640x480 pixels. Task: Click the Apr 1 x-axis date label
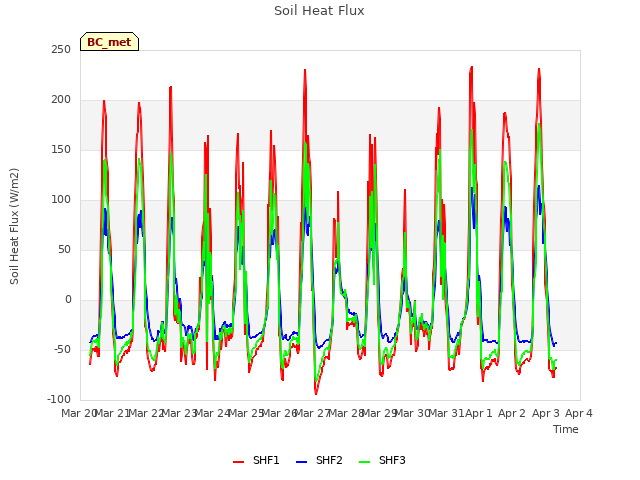pos(479,413)
